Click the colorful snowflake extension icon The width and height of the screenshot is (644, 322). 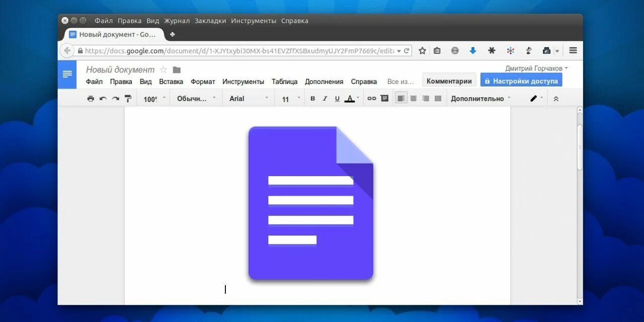pos(510,51)
